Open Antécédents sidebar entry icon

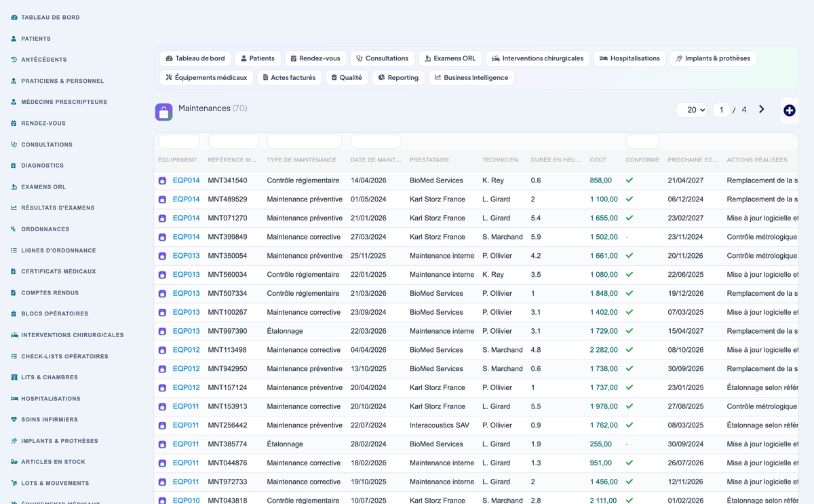click(x=14, y=60)
